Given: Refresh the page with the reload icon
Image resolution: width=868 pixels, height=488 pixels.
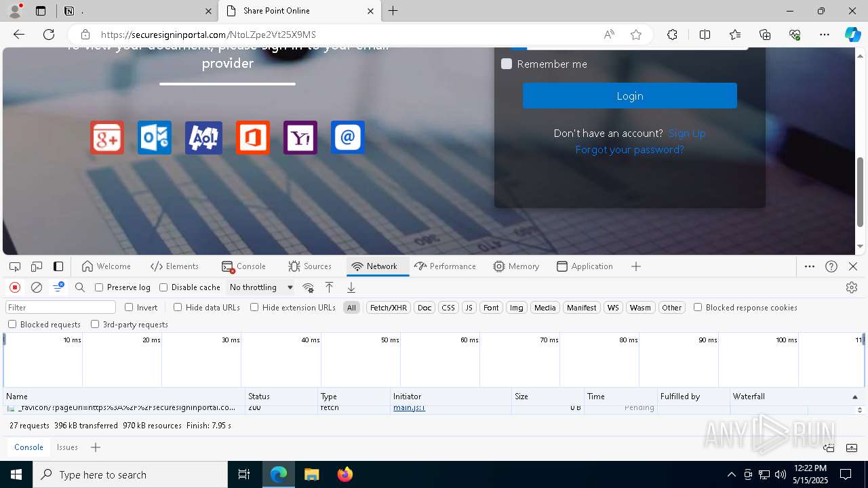Looking at the screenshot, I should click(49, 35).
